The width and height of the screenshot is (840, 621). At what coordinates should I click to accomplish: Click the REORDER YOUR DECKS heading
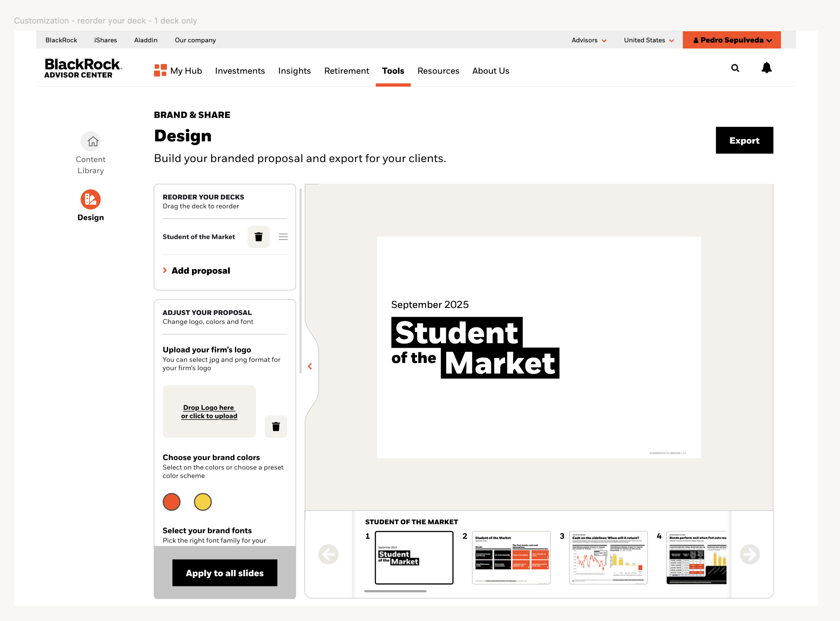coord(203,197)
